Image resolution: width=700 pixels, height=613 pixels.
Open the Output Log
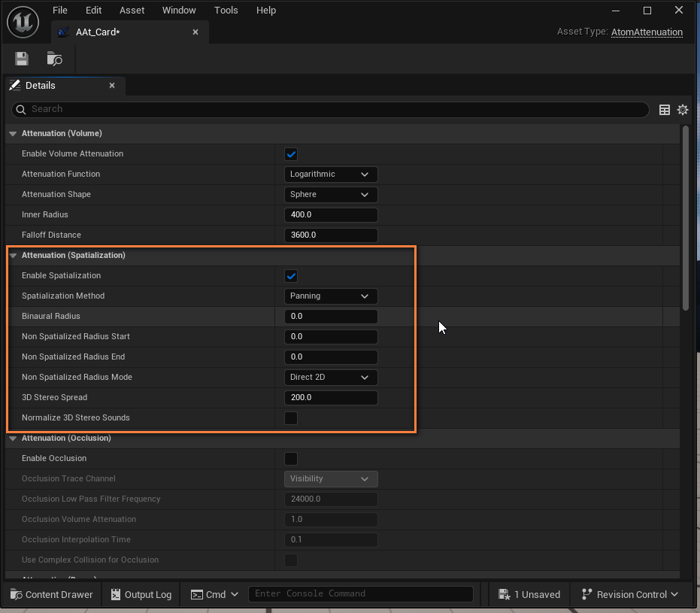coord(141,594)
